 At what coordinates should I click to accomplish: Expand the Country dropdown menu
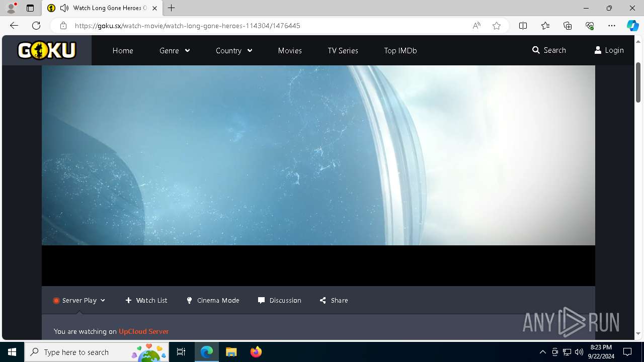point(234,50)
